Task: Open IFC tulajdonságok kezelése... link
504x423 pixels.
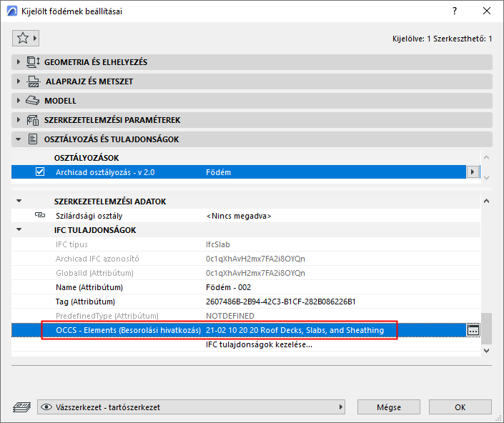Action: [x=259, y=344]
